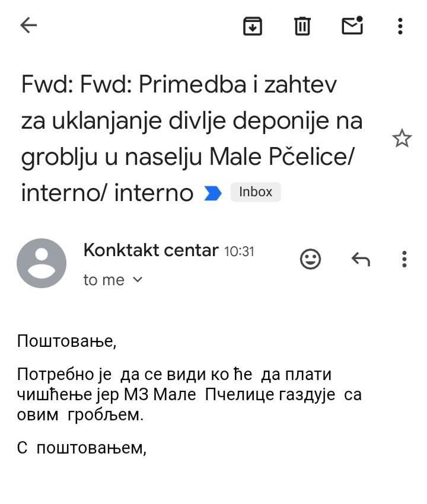The height and width of the screenshot is (504, 427).
Task: Tap the Inbox label chip
Action: [255, 192]
